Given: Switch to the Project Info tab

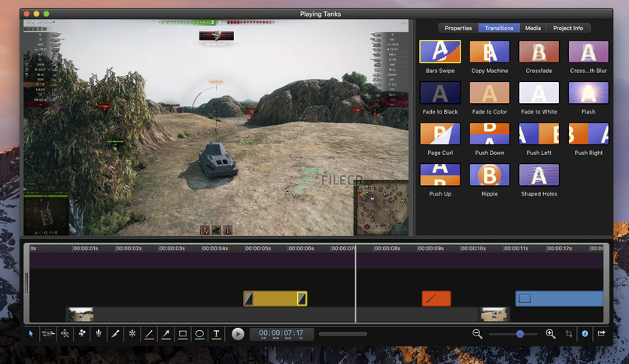Looking at the screenshot, I should pos(568,28).
